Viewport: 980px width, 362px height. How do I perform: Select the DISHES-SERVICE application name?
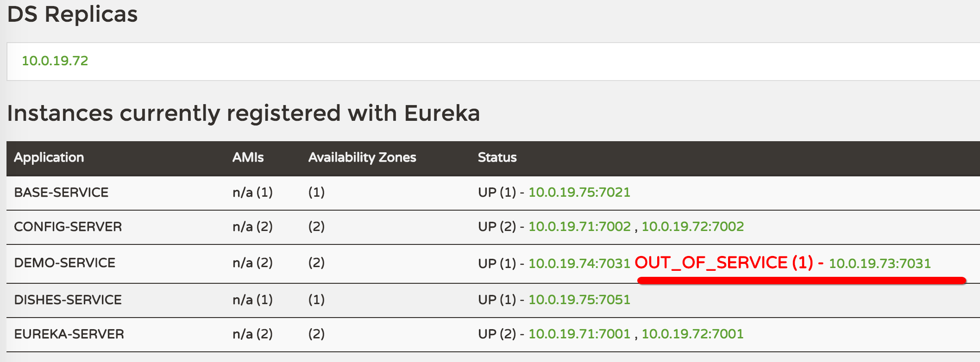point(68,300)
